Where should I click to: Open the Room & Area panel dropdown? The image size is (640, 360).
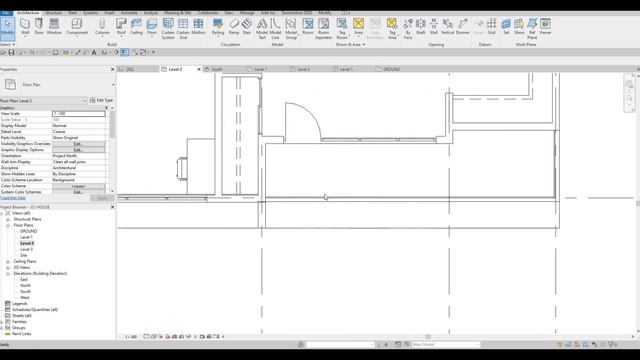(x=351, y=44)
